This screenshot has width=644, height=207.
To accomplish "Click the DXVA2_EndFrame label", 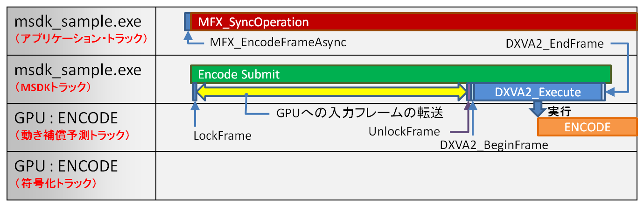I will point(554,44).
